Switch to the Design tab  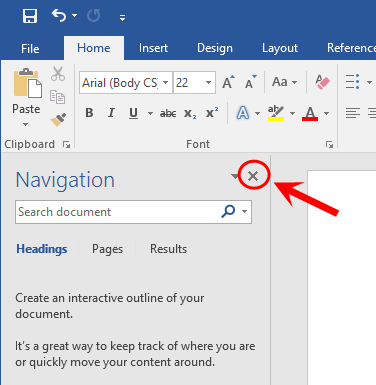click(215, 48)
